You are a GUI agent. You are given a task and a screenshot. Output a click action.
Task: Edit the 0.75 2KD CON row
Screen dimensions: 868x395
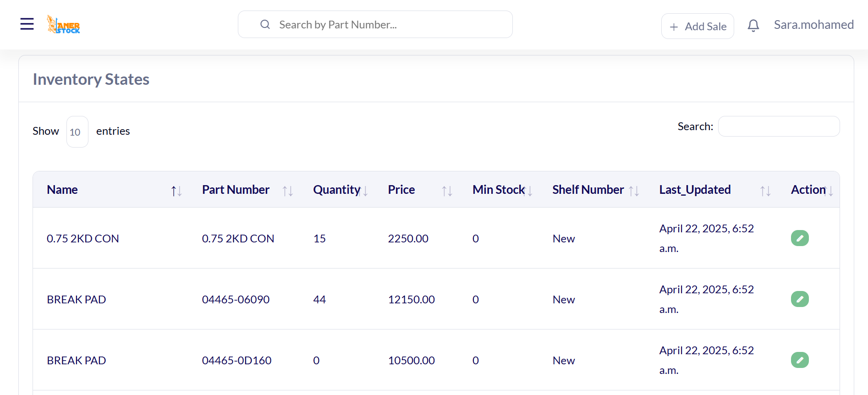[799, 238]
